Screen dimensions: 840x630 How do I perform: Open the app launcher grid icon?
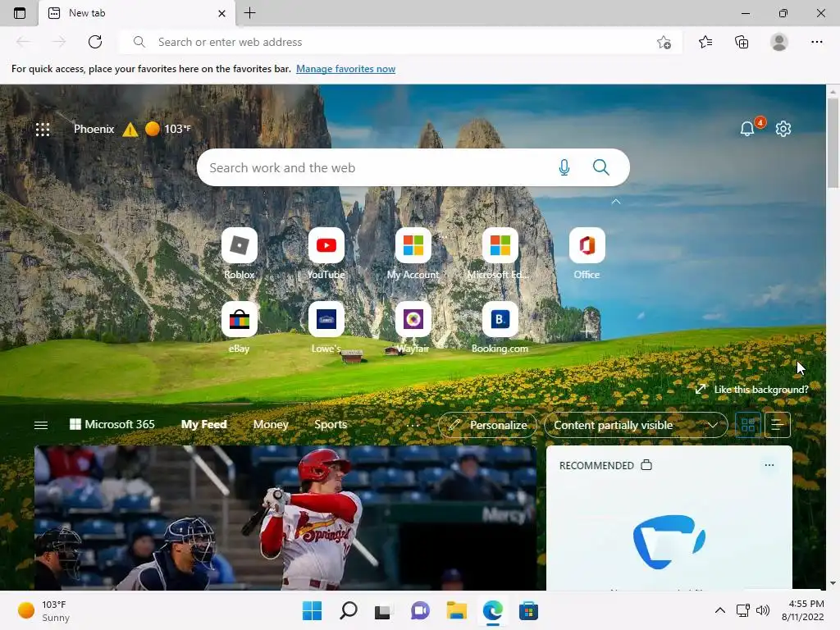(43, 129)
